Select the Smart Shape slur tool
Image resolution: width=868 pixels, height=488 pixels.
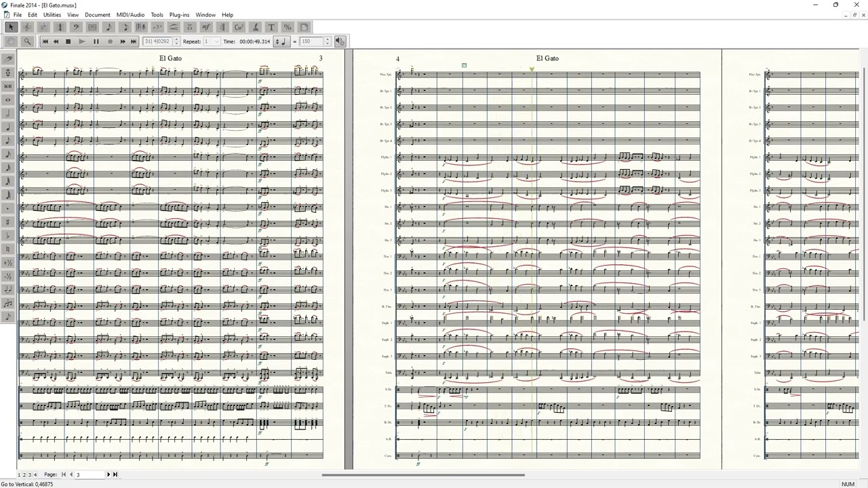click(174, 27)
